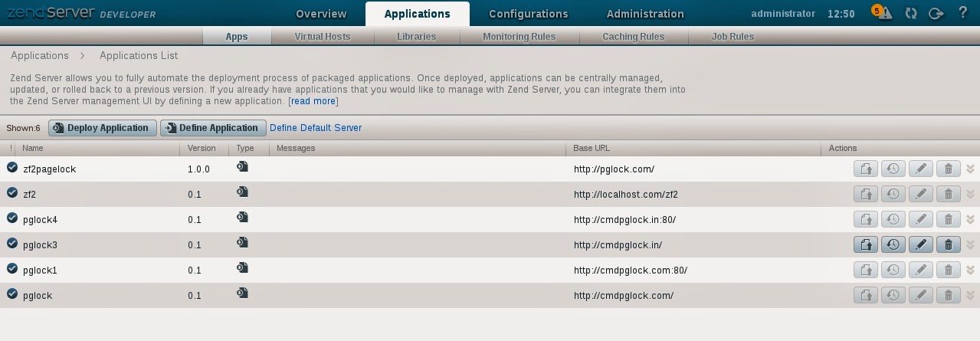Edit the pglock row with pencil icon
This screenshot has height=341, width=980.
pyautogui.click(x=921, y=296)
